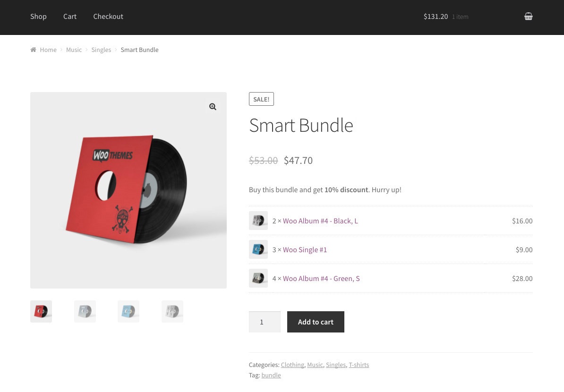Open the Woo Single #1 product link
The image size is (564, 392).
(x=305, y=249)
